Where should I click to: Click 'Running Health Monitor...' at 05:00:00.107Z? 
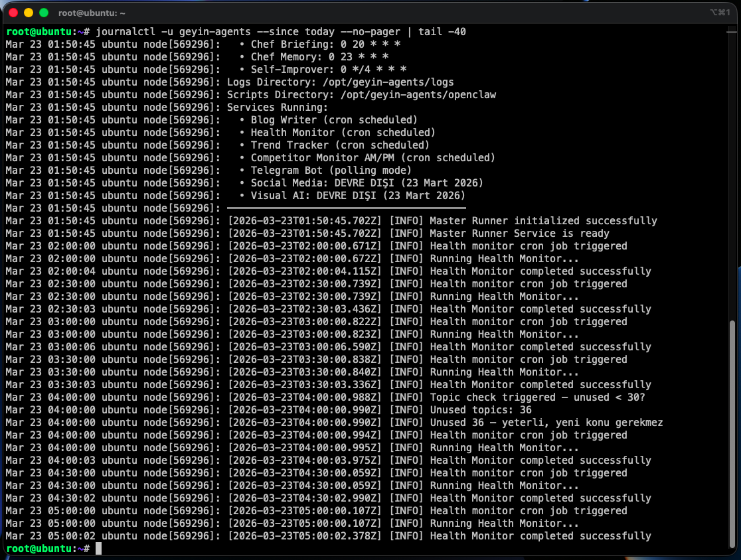[504, 523]
